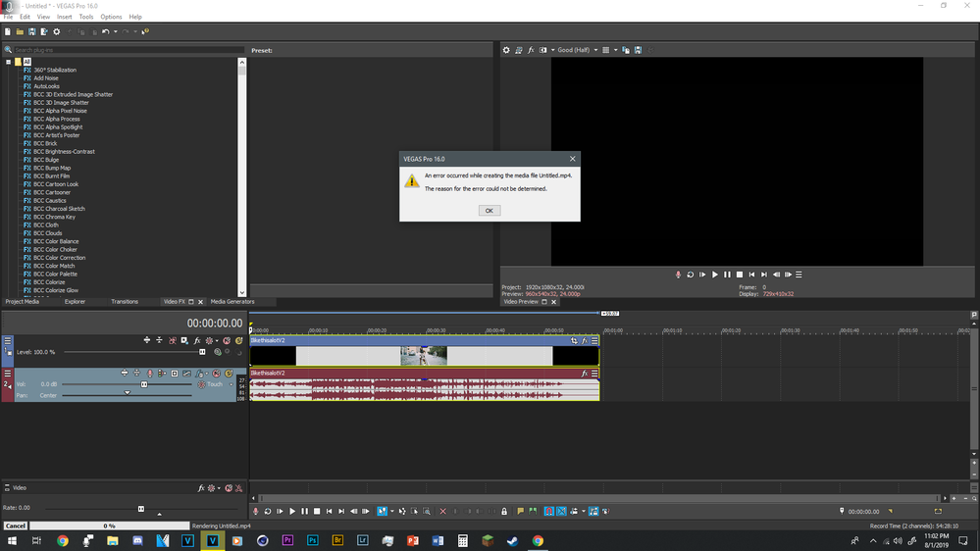
Task: Open the Tools menu
Action: (x=86, y=17)
